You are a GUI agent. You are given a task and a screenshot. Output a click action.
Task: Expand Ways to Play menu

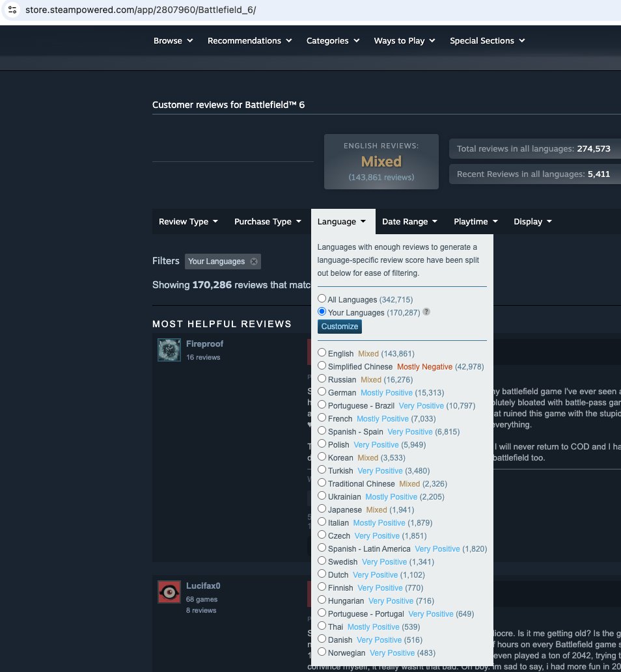coord(404,41)
